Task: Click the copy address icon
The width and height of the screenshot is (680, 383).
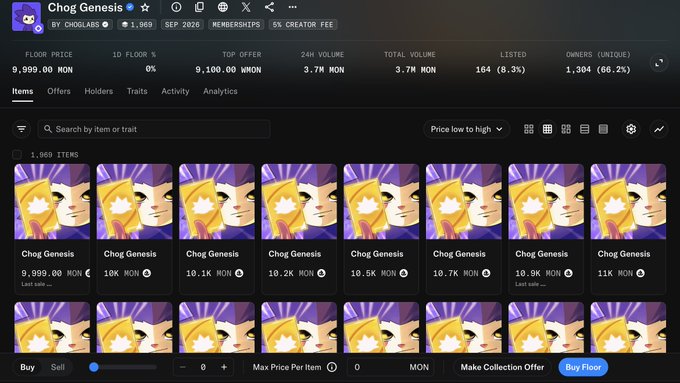Action: (199, 7)
